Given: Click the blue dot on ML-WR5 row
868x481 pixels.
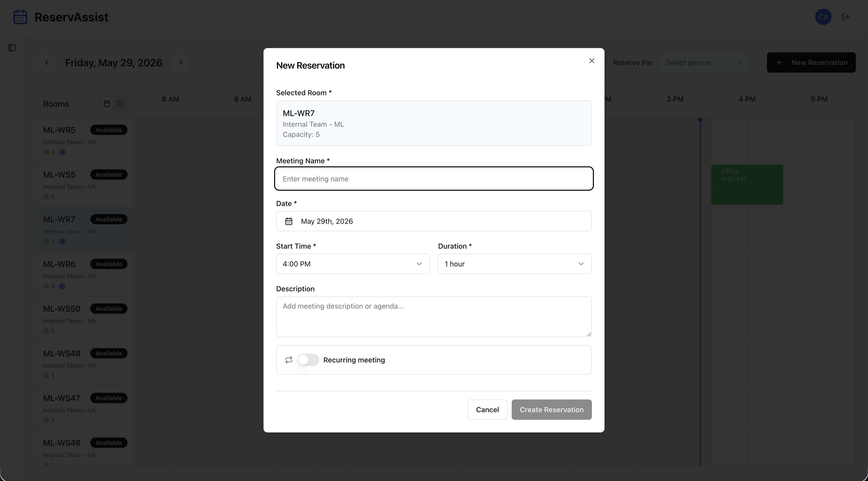Looking at the screenshot, I should click(62, 152).
